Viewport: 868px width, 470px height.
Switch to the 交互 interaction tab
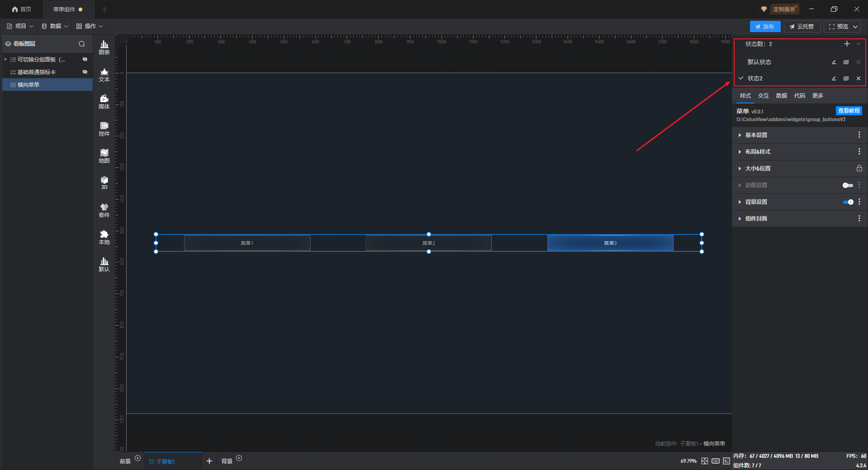763,96
